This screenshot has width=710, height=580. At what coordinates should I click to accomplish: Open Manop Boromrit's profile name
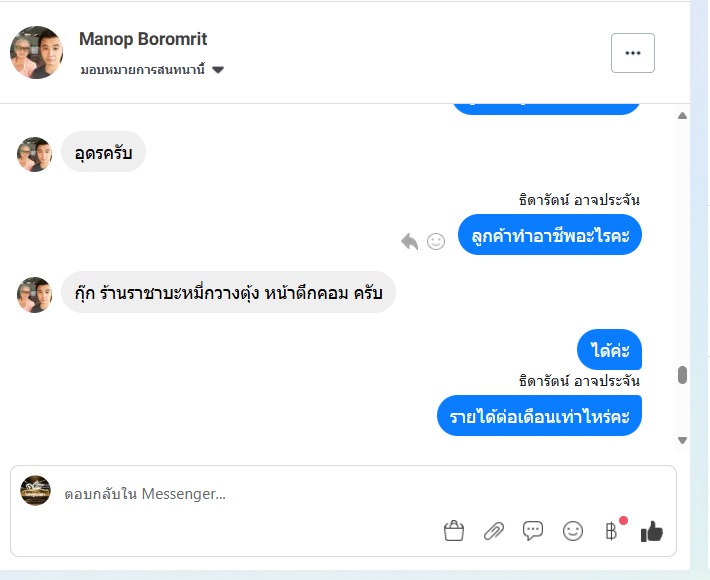coord(143,39)
